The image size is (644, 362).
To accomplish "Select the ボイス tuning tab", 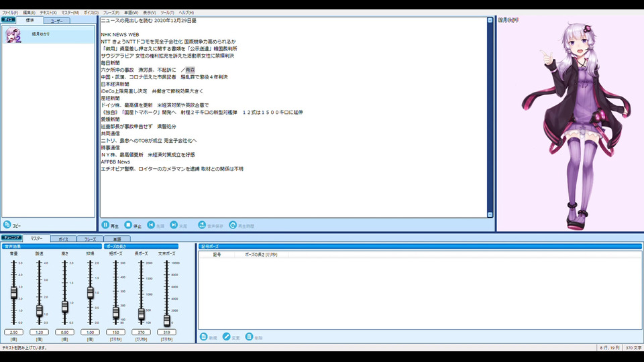I will (63, 239).
